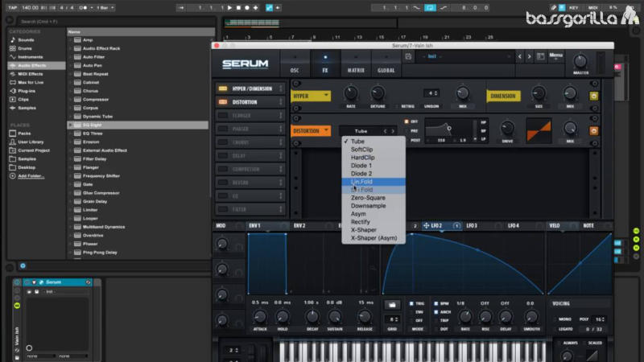The width and height of the screenshot is (644, 362).
Task: Adjust envelope ATTACK knob
Action: click(x=259, y=316)
